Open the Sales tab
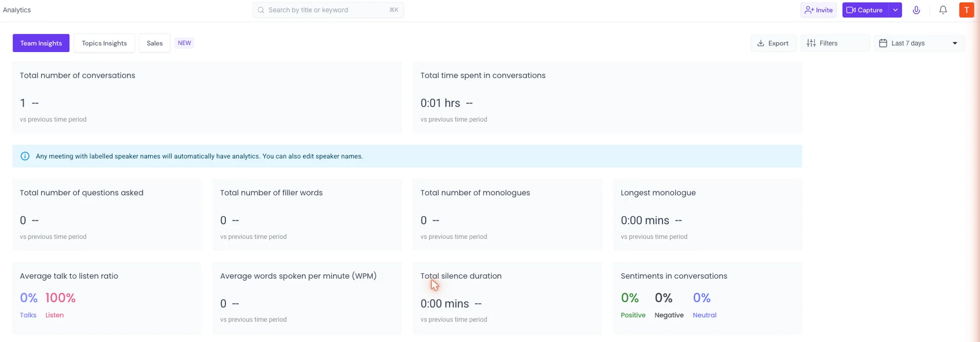980x342 pixels. click(154, 43)
